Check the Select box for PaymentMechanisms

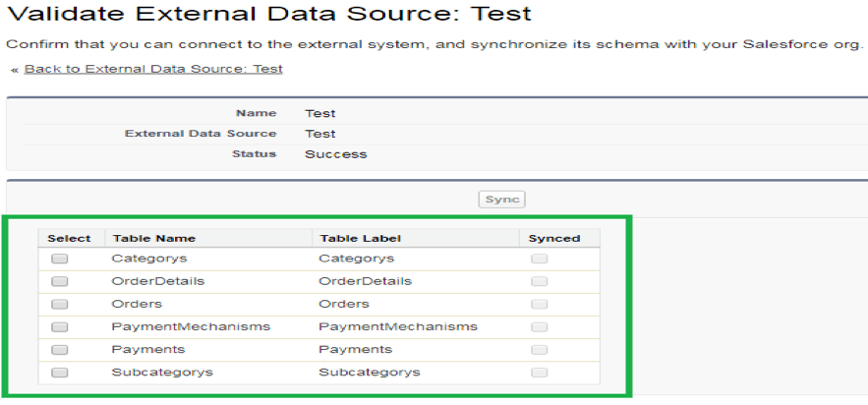pos(59,327)
